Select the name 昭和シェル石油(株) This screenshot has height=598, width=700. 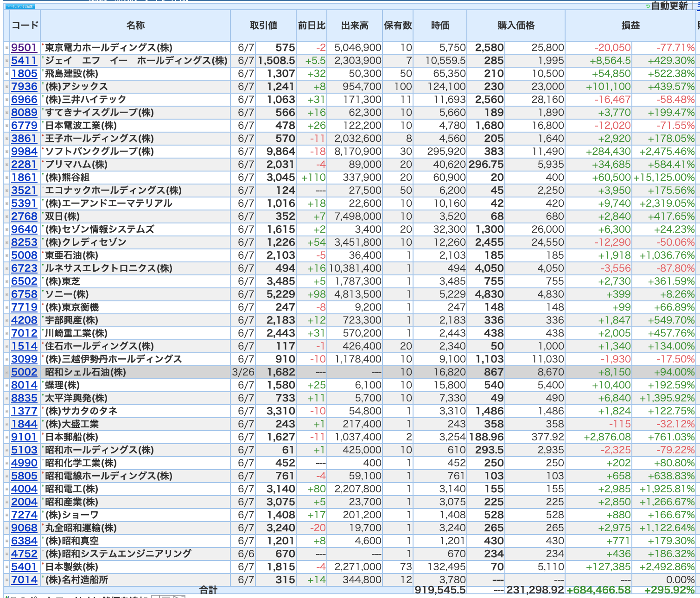click(85, 372)
